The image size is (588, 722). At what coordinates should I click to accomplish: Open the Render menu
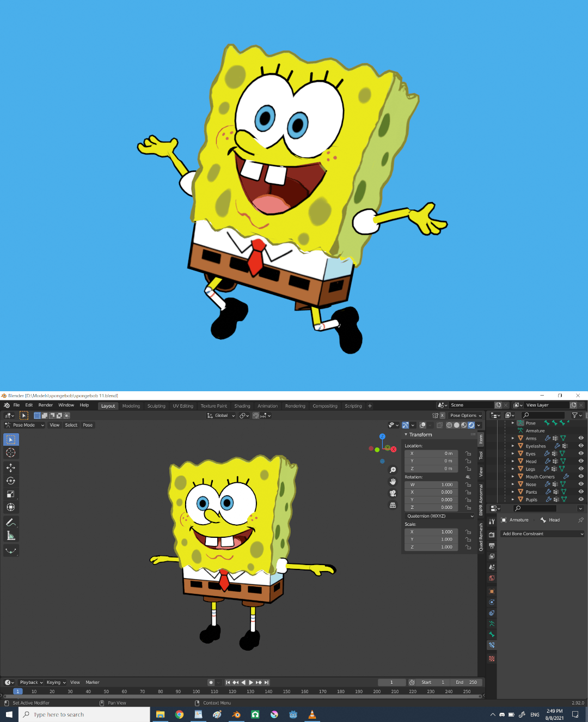[45, 405]
